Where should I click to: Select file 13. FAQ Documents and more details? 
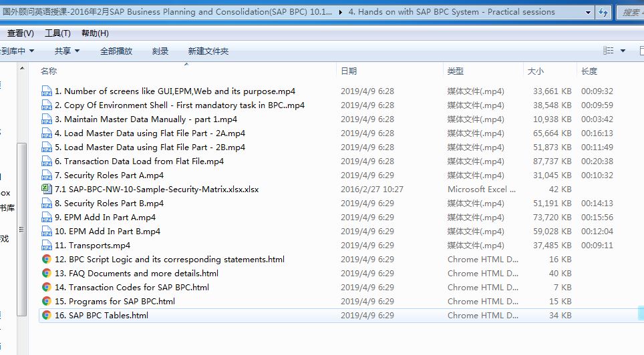coord(136,274)
